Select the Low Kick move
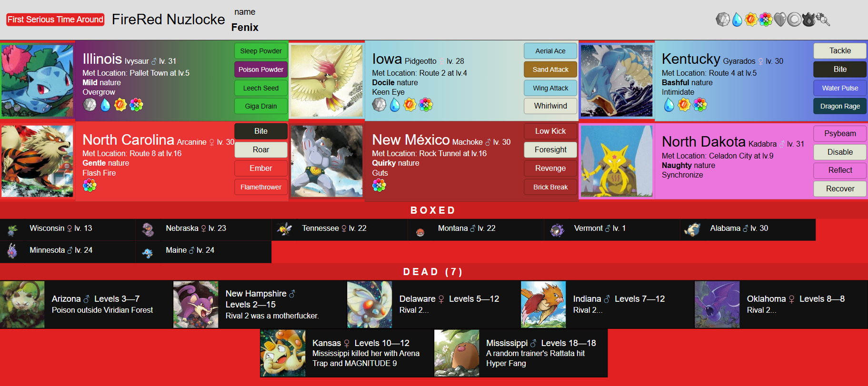 550,131
